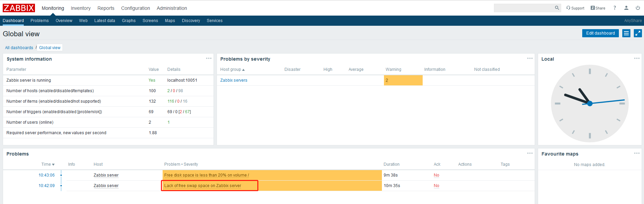Viewport: 644px width, 204px height.
Task: Select the Screens submenu tab
Action: tap(150, 21)
